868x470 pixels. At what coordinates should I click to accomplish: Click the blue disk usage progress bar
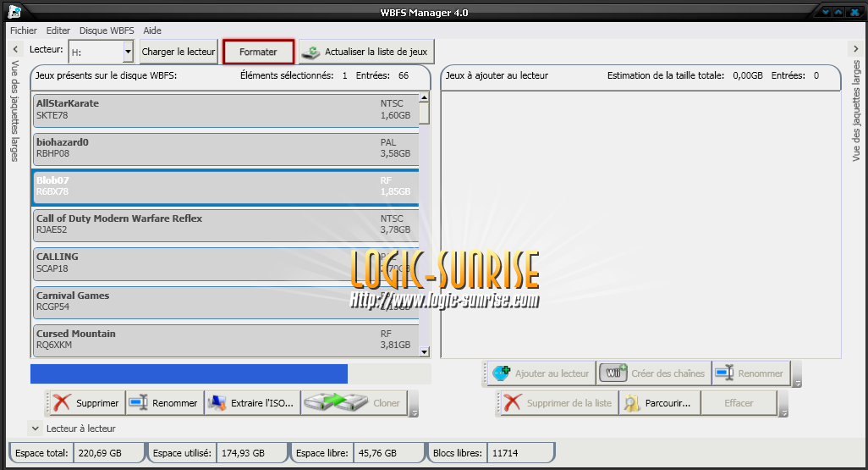(x=189, y=373)
